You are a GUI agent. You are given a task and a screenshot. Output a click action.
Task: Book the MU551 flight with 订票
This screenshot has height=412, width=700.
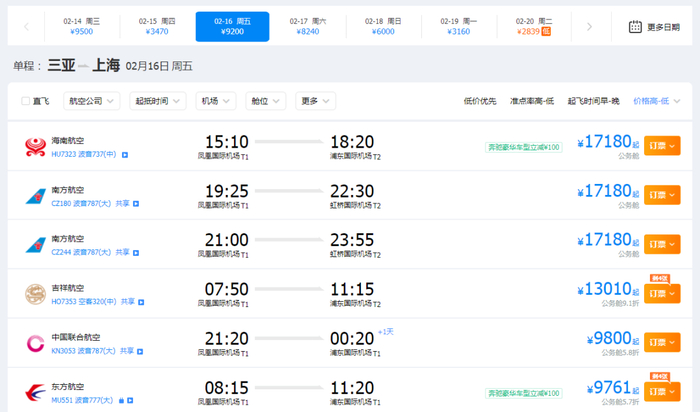662,392
